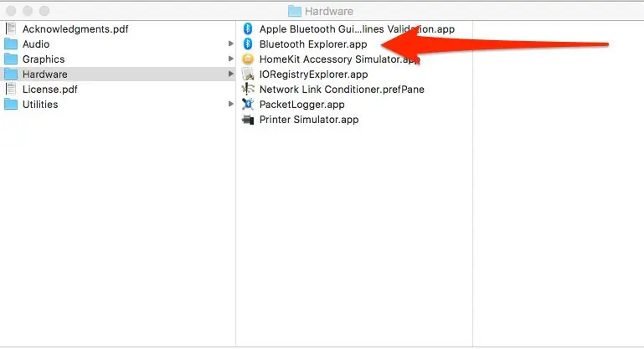Expand the Graphics folder arrow
The image size is (644, 349).
pos(231,59)
